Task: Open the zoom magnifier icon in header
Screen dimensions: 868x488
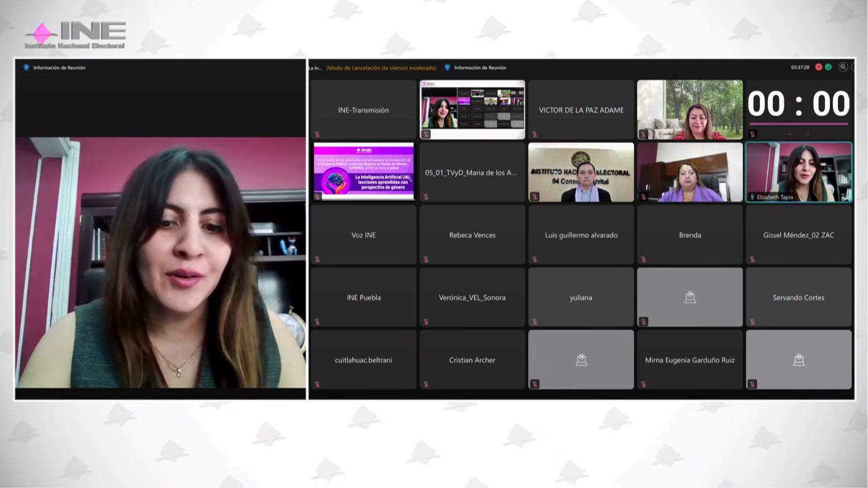Action: click(843, 67)
